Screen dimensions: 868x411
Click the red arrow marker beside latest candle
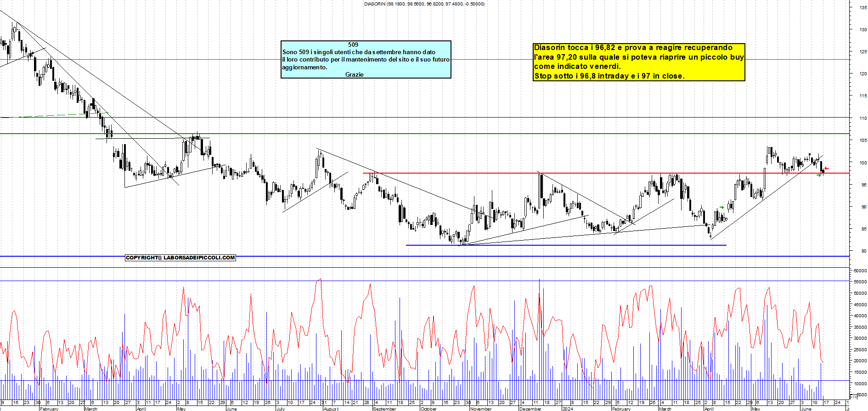(x=826, y=169)
